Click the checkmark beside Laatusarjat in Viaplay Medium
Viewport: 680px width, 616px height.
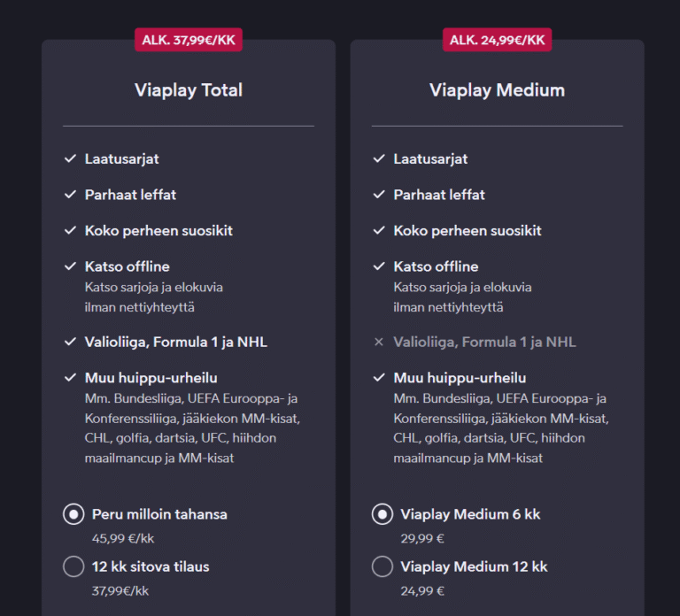pos(379,159)
